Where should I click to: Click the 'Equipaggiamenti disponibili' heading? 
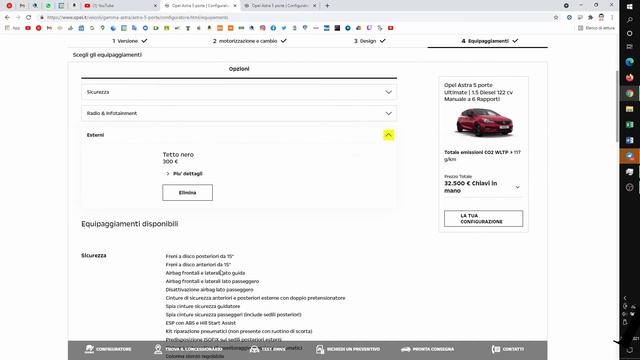[130, 224]
